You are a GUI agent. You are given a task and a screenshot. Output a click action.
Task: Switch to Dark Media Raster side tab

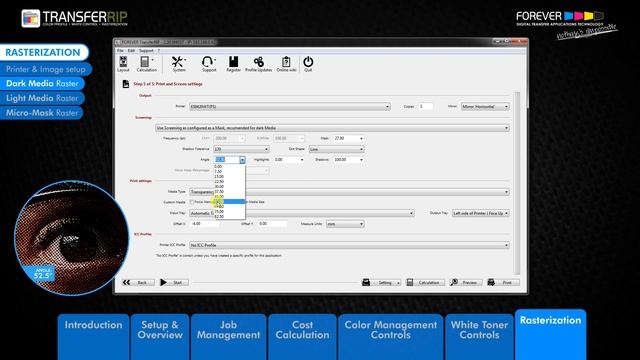42,83
